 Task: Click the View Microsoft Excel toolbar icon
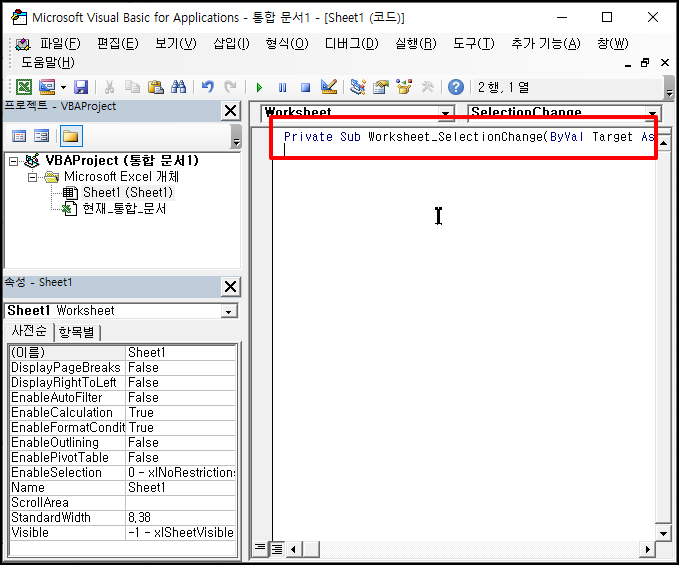[x=24, y=87]
